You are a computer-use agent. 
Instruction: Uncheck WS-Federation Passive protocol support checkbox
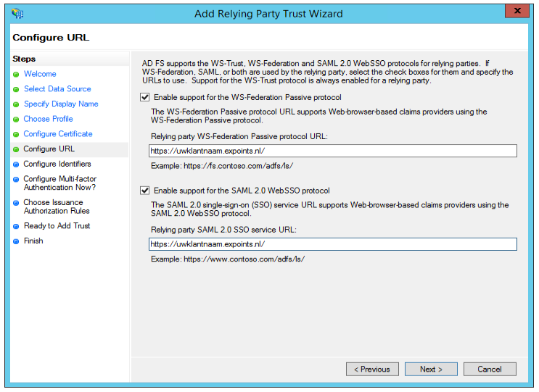144,97
